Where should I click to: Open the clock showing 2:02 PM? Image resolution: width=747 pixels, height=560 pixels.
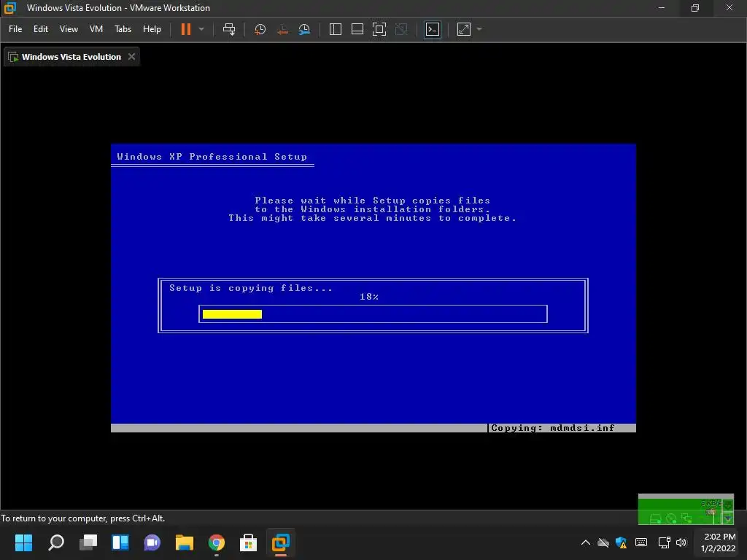pos(719,542)
